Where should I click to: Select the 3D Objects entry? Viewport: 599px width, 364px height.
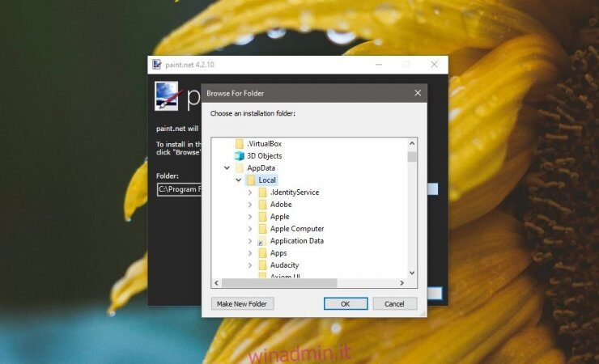click(265, 155)
